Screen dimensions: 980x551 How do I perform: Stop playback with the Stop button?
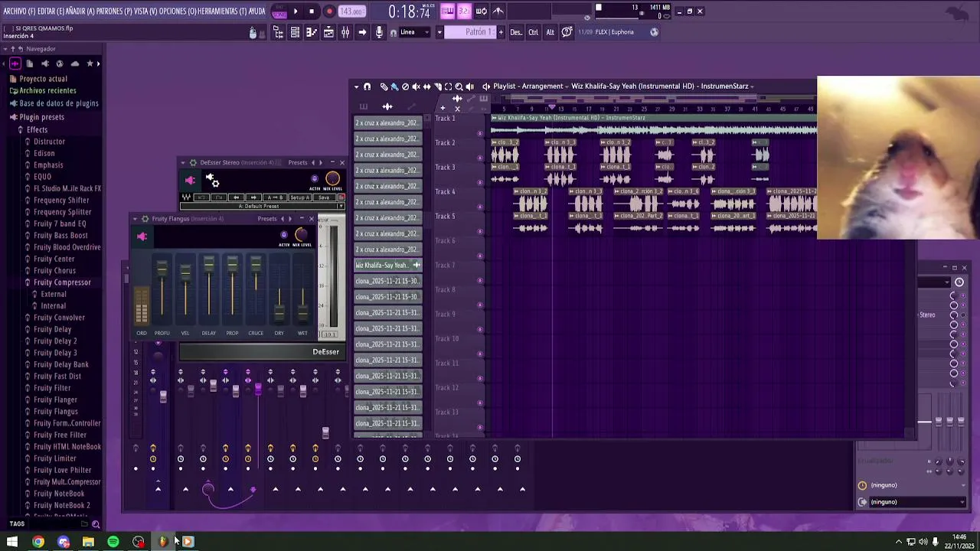pyautogui.click(x=312, y=11)
